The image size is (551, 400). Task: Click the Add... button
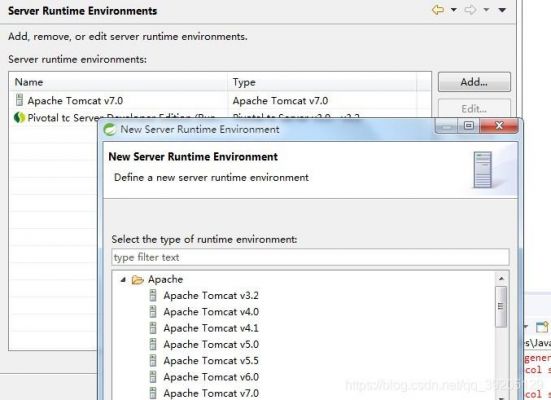tap(474, 82)
